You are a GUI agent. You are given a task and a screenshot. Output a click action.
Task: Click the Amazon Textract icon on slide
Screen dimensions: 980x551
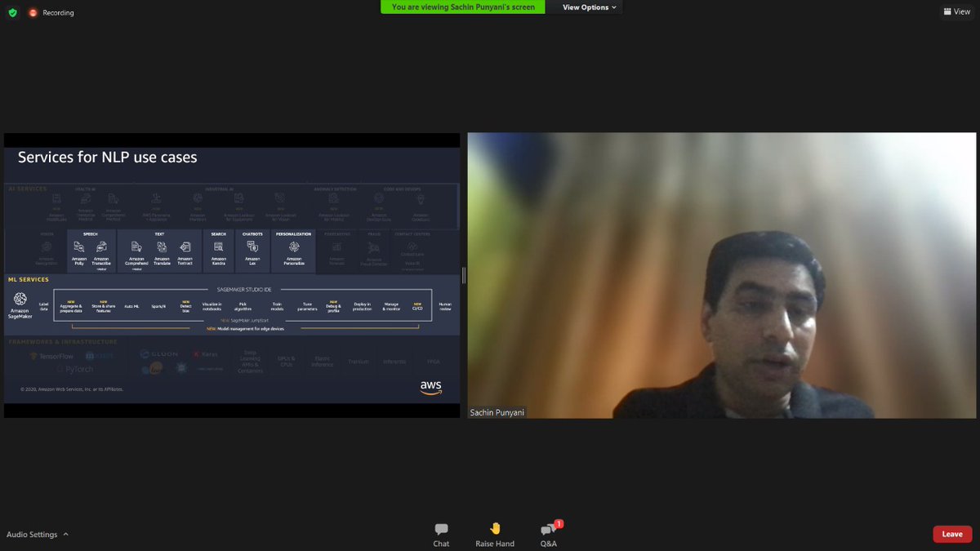tap(185, 247)
